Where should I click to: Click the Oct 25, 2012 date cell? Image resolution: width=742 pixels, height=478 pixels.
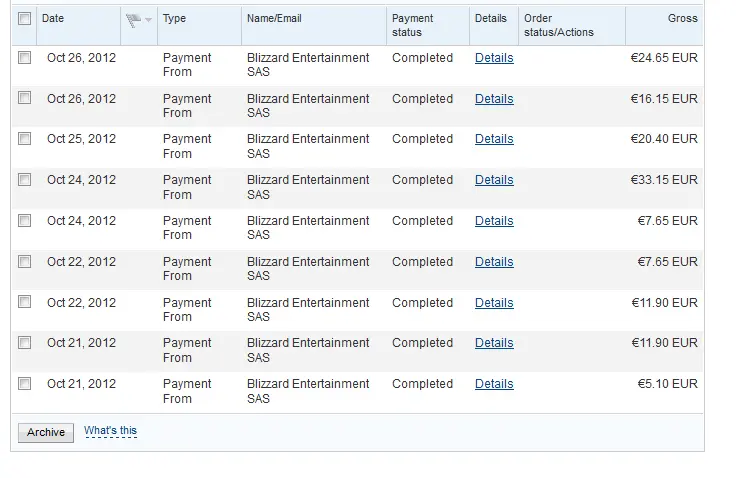coord(81,139)
